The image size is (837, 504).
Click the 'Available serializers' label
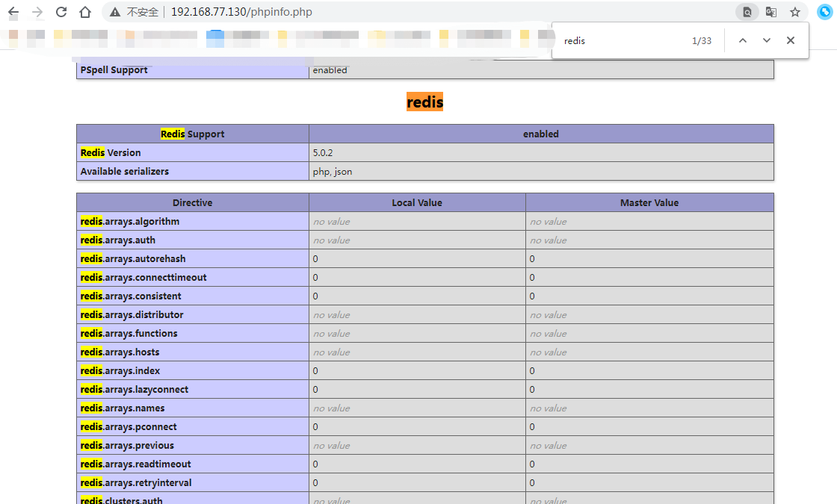click(124, 171)
